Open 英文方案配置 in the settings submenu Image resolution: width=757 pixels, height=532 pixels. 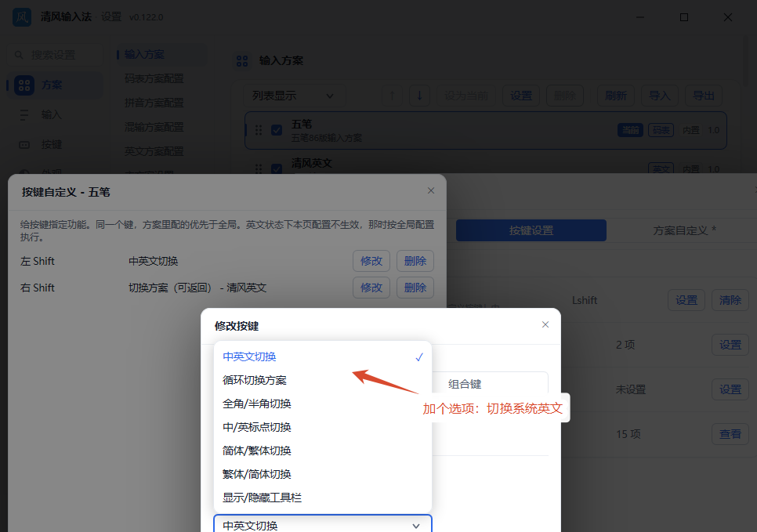tap(154, 151)
